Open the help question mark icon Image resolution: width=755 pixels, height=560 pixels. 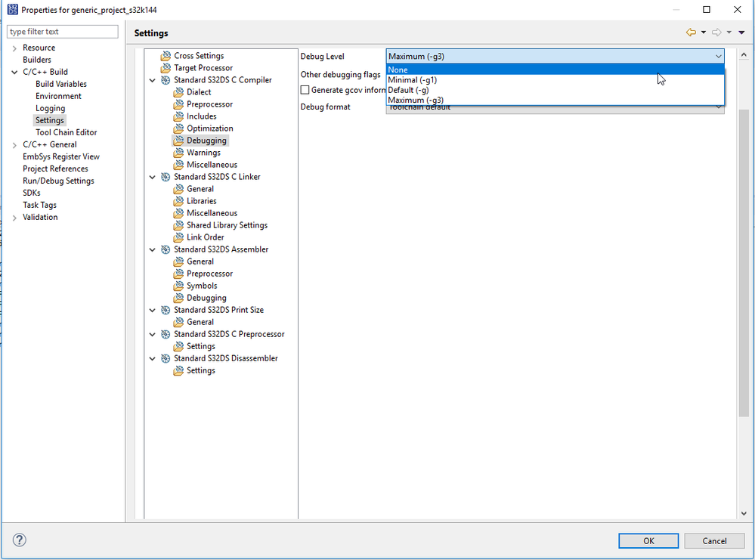(x=19, y=540)
